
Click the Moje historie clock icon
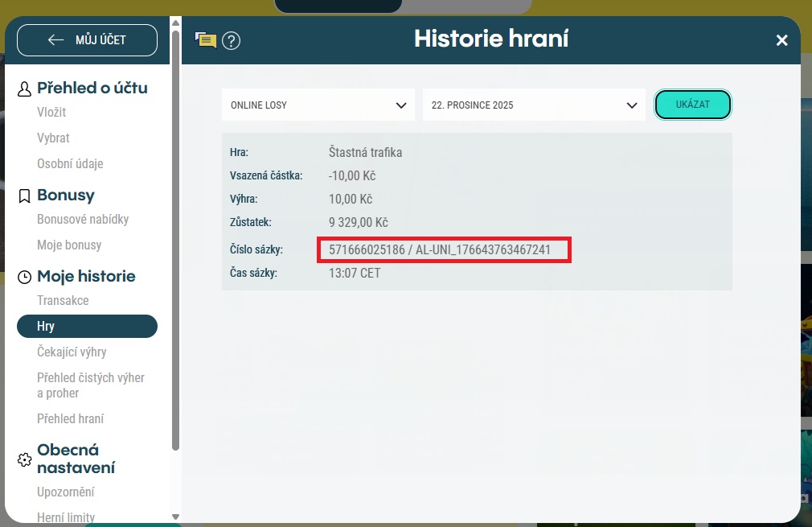(25, 277)
